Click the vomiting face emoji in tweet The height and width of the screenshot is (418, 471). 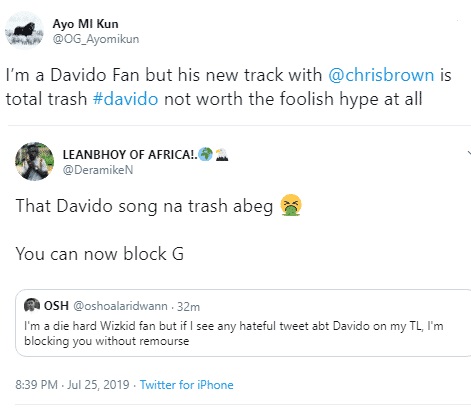pyautogui.click(x=291, y=205)
